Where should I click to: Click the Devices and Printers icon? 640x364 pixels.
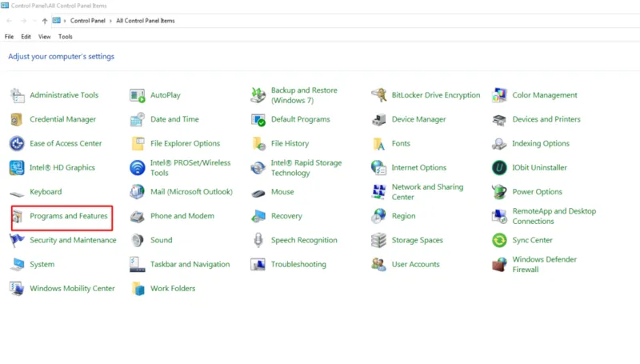499,119
